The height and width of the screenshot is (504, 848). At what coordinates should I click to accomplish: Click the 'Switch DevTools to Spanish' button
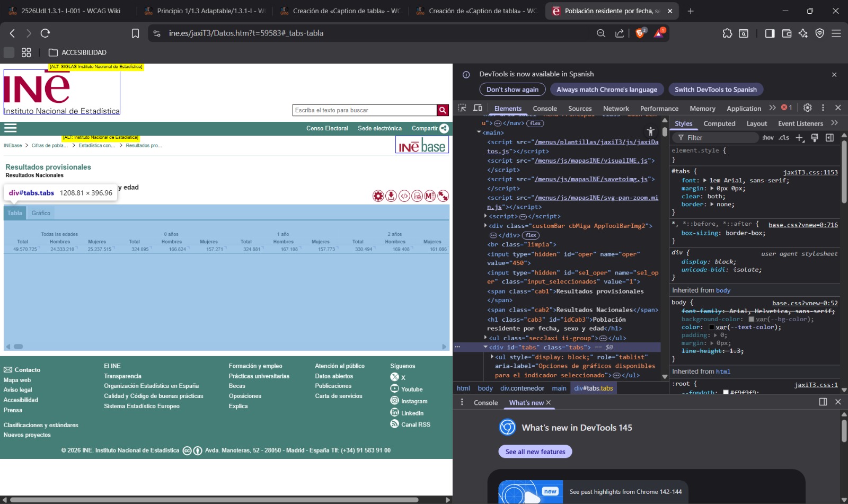pos(715,90)
